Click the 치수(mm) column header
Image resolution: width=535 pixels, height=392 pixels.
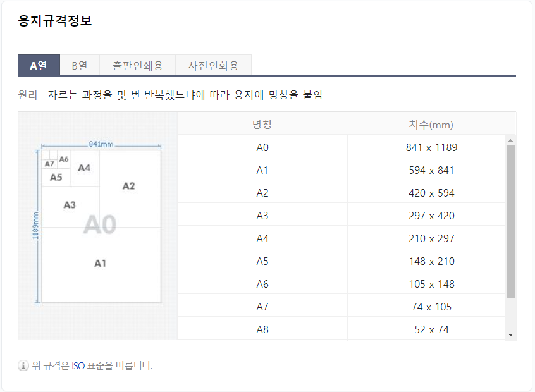tap(431, 124)
